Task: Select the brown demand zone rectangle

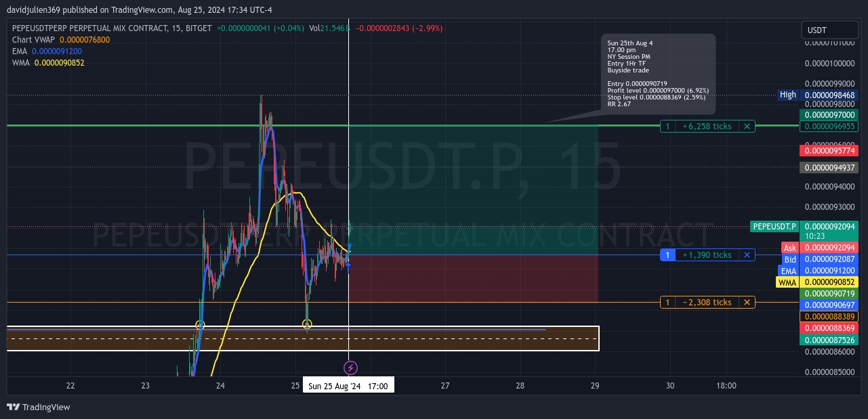Action: tap(303, 339)
